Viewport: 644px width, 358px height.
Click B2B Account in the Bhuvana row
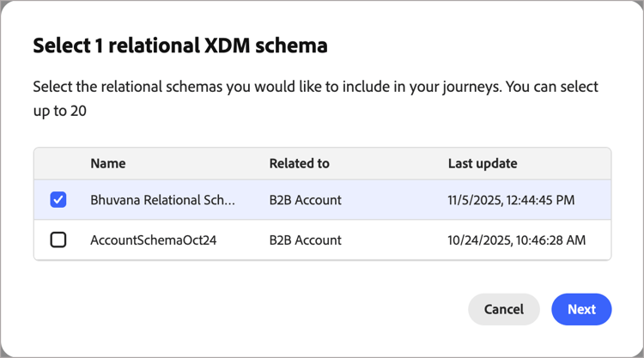click(305, 200)
